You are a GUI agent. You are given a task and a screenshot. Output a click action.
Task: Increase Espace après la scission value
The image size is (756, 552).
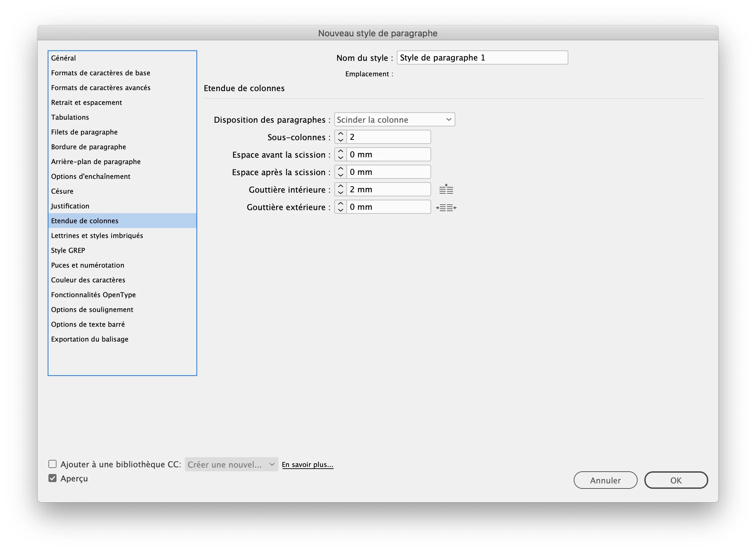point(340,169)
